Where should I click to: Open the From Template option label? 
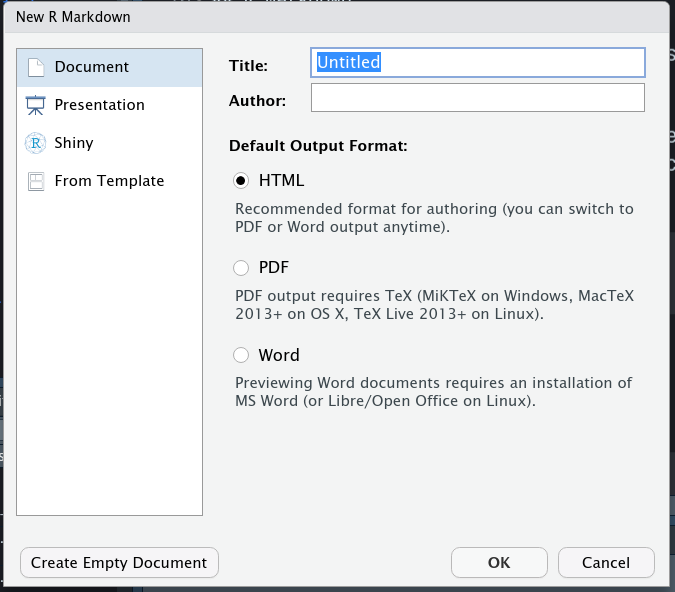tap(109, 181)
